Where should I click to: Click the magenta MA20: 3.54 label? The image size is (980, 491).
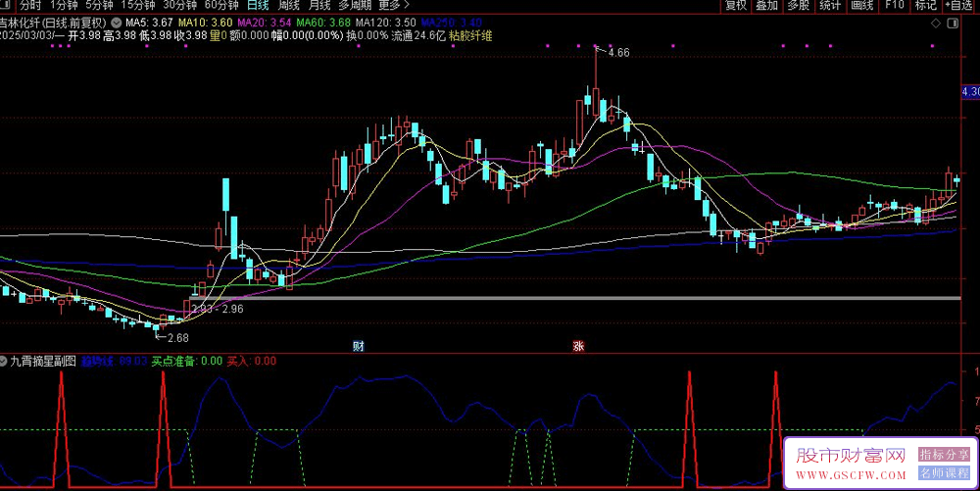tap(265, 23)
